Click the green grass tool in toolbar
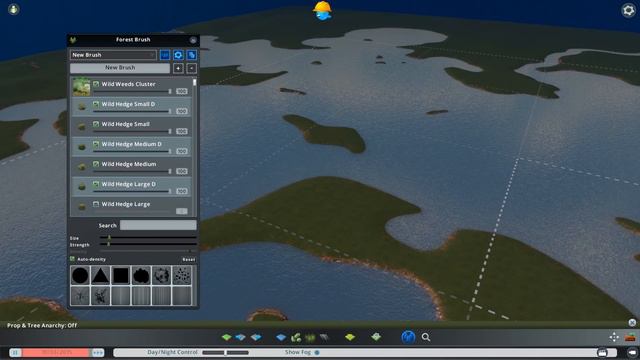640x360 pixels. tap(311, 338)
